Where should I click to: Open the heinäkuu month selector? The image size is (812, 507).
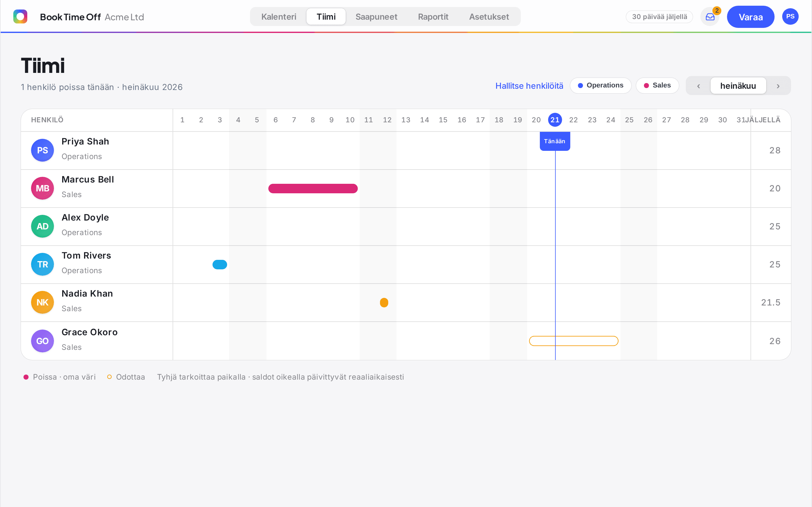[x=738, y=86]
